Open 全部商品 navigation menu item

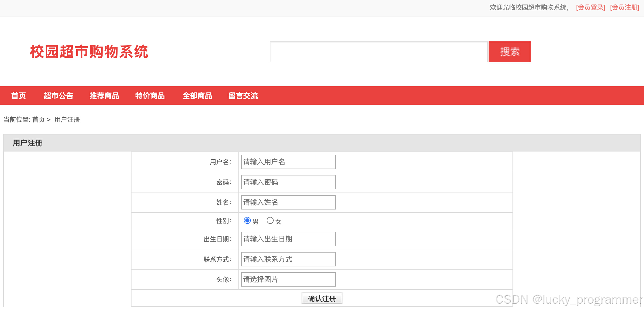click(197, 96)
